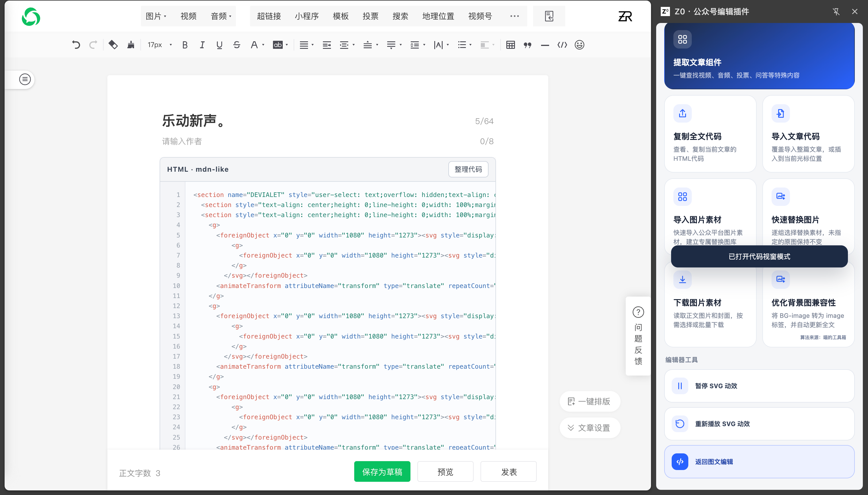
Task: Click the 整理代码 button
Action: (468, 169)
